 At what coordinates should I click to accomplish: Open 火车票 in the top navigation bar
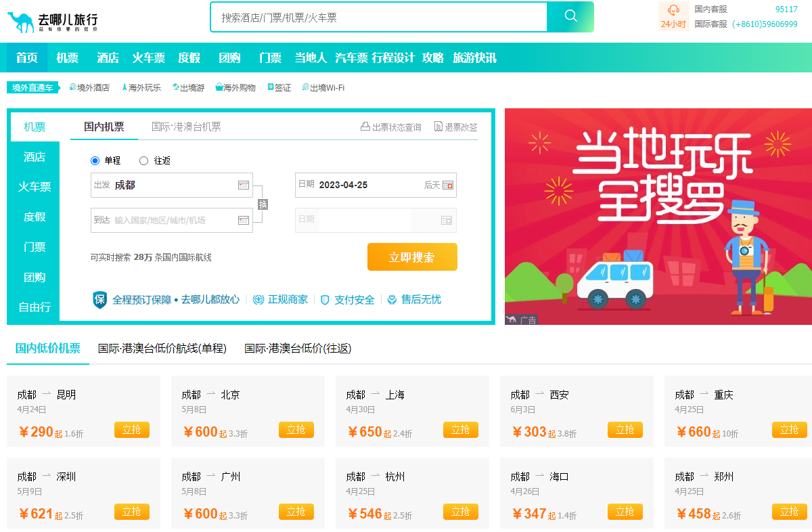tap(148, 58)
